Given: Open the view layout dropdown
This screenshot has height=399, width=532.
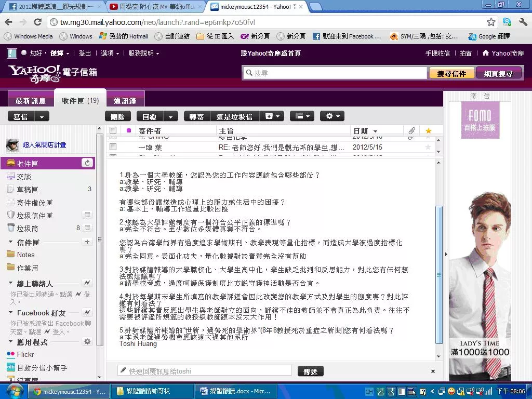Looking at the screenshot, I should click(x=302, y=116).
